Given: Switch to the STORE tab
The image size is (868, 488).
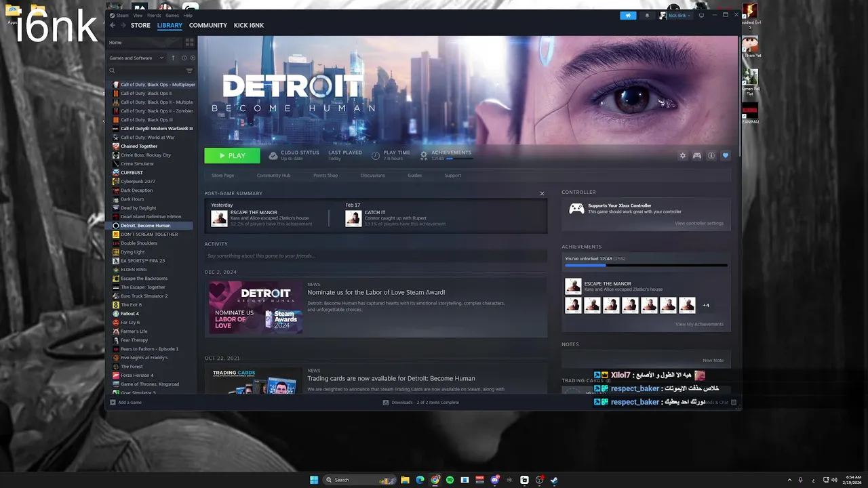Looking at the screenshot, I should click(x=140, y=25).
